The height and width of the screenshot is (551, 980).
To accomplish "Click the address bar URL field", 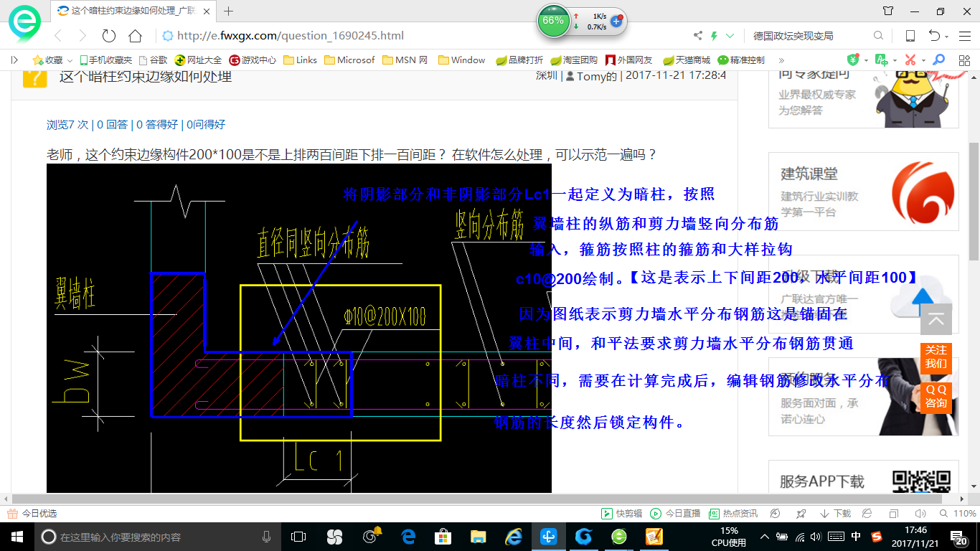I will click(x=423, y=36).
